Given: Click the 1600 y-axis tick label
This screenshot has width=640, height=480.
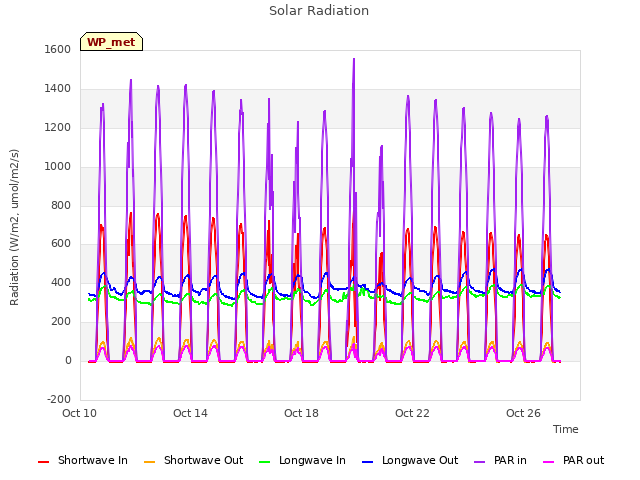Looking at the screenshot, I should tap(58, 49).
